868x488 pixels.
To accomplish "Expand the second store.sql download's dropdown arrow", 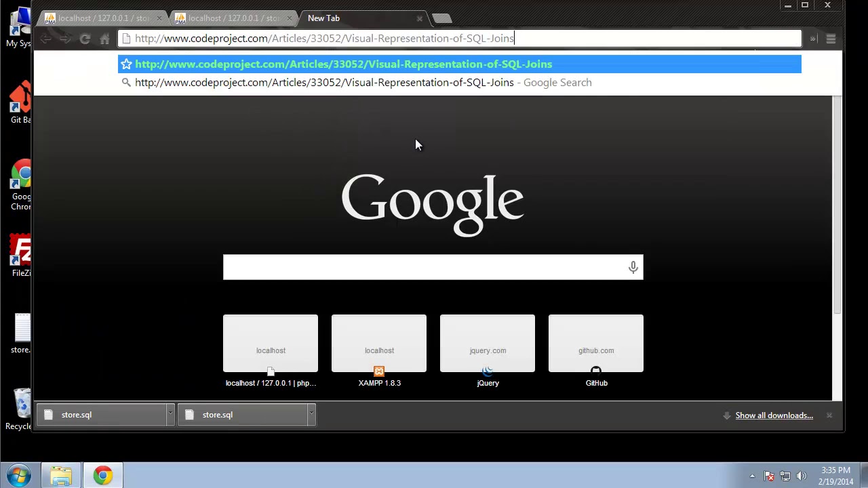I will pos(311,415).
